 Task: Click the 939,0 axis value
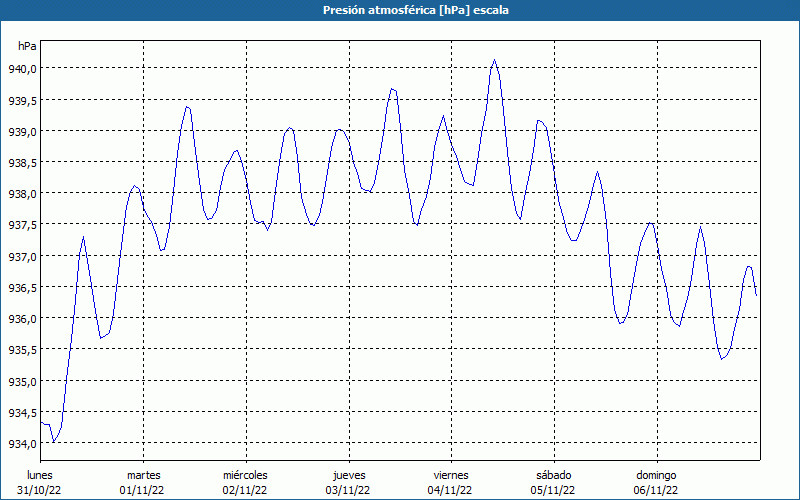point(22,131)
